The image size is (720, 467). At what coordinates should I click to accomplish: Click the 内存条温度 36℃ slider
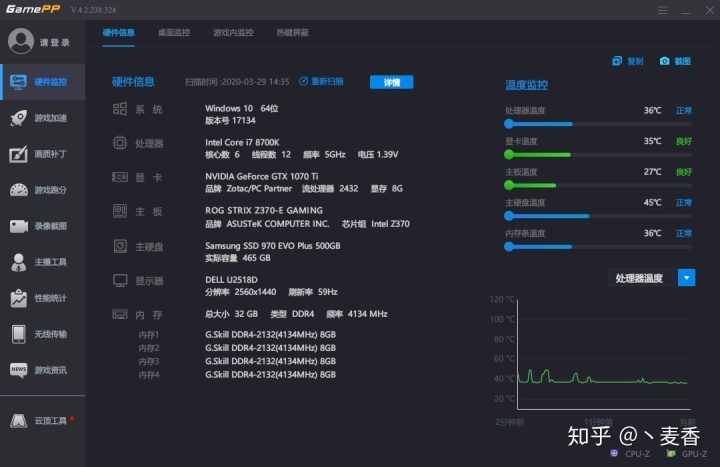click(598, 247)
